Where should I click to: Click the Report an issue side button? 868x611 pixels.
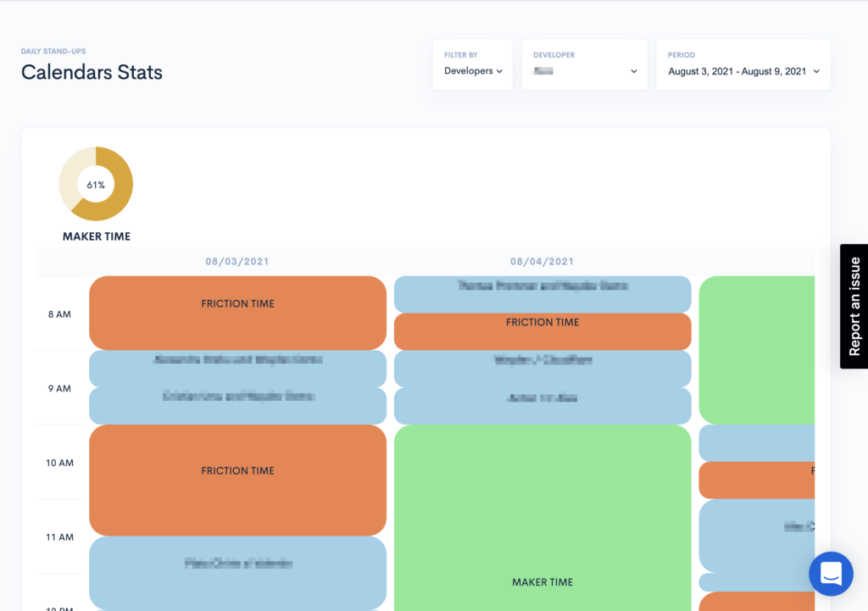coord(854,306)
